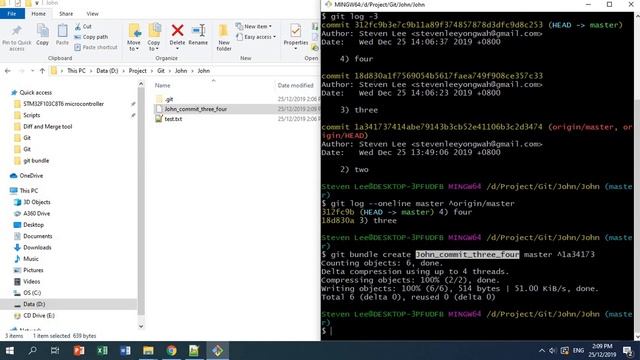Viewport: 640px width, 360px height.
Task: Open File Explorer from the taskbar
Action: 148,351
